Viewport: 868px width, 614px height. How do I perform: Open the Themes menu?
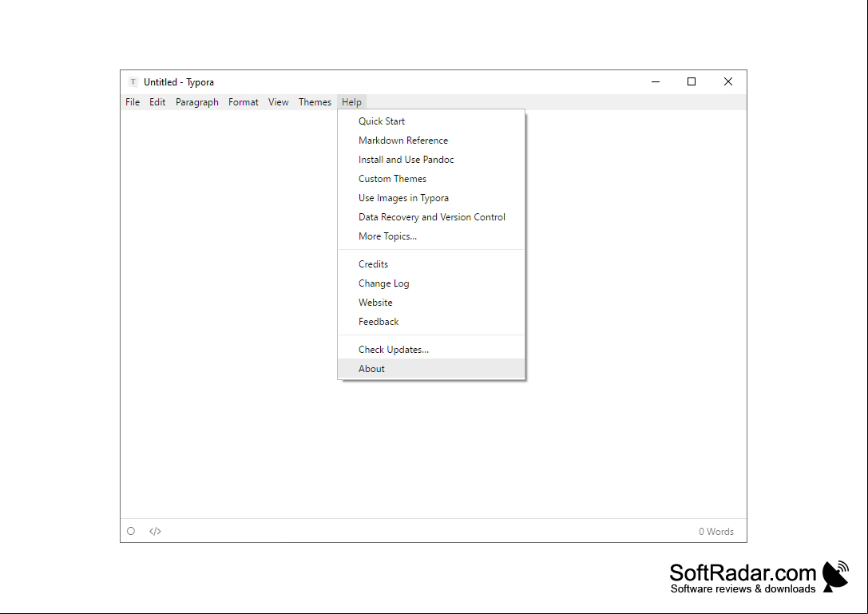click(315, 102)
